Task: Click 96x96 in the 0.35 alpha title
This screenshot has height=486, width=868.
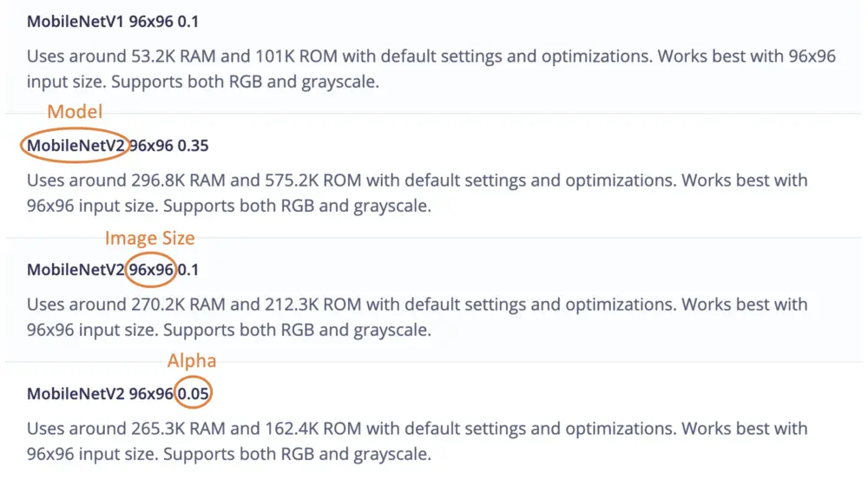Action: pyautogui.click(x=152, y=146)
